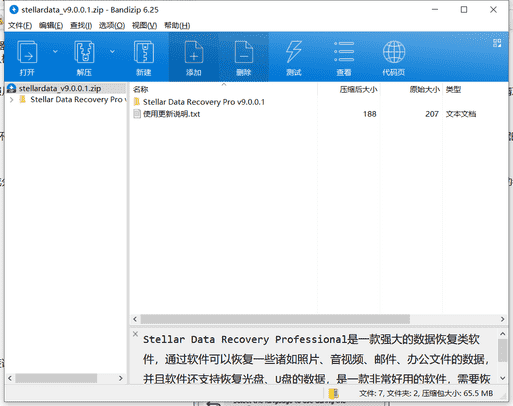Sort by 类型 column header
The height and width of the screenshot is (406, 513).
[x=453, y=89]
